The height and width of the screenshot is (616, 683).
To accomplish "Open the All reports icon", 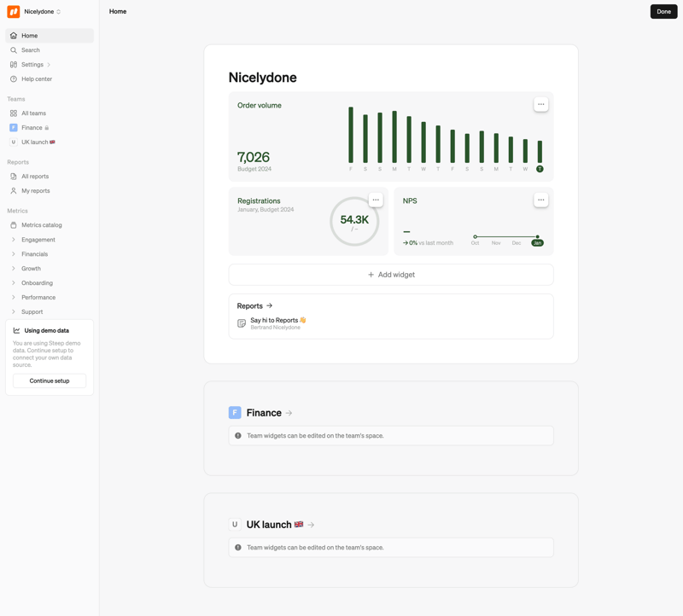I will pyautogui.click(x=14, y=176).
